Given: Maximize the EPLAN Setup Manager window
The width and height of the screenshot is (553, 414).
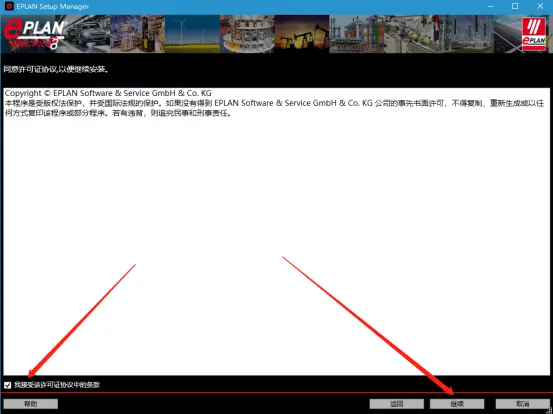Looking at the screenshot, I should (515, 6).
